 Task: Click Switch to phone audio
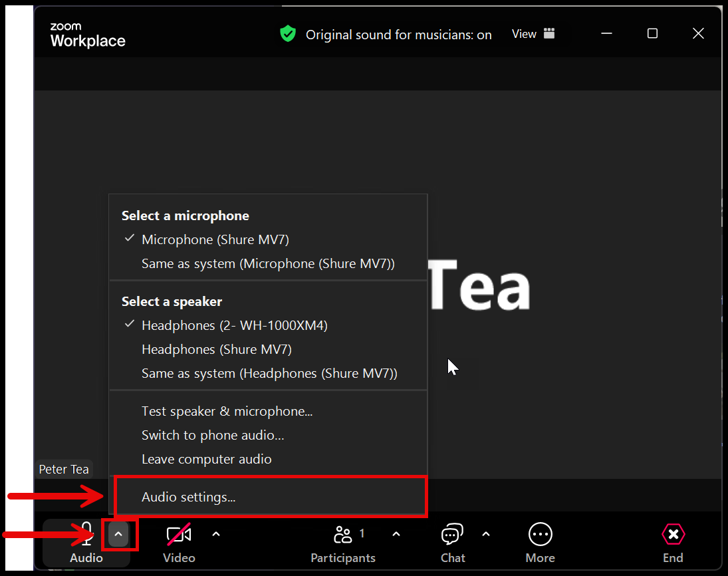pos(213,436)
